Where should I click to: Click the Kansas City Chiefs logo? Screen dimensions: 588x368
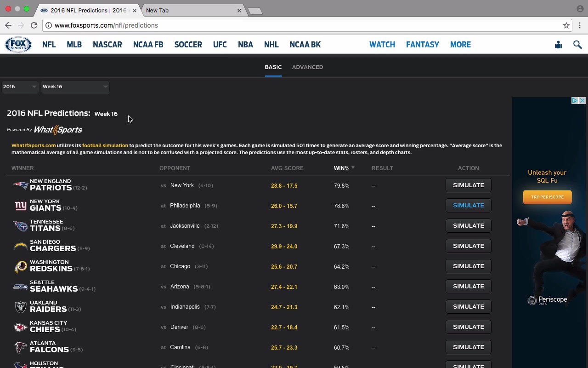[x=20, y=327]
